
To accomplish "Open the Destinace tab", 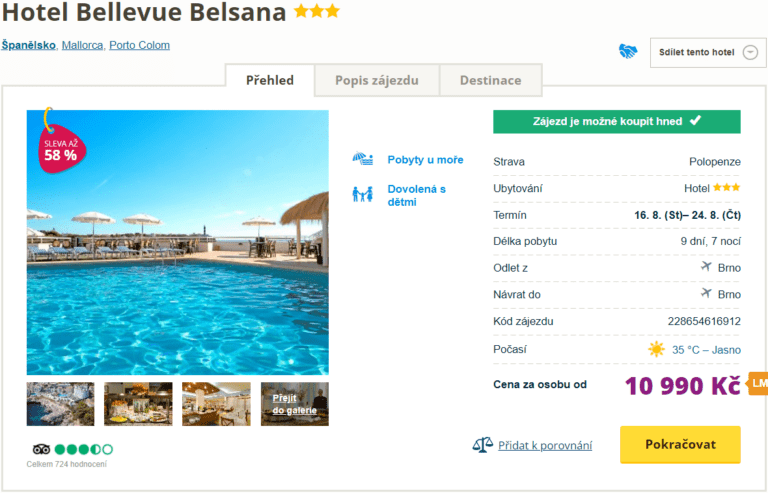I will tap(490, 80).
